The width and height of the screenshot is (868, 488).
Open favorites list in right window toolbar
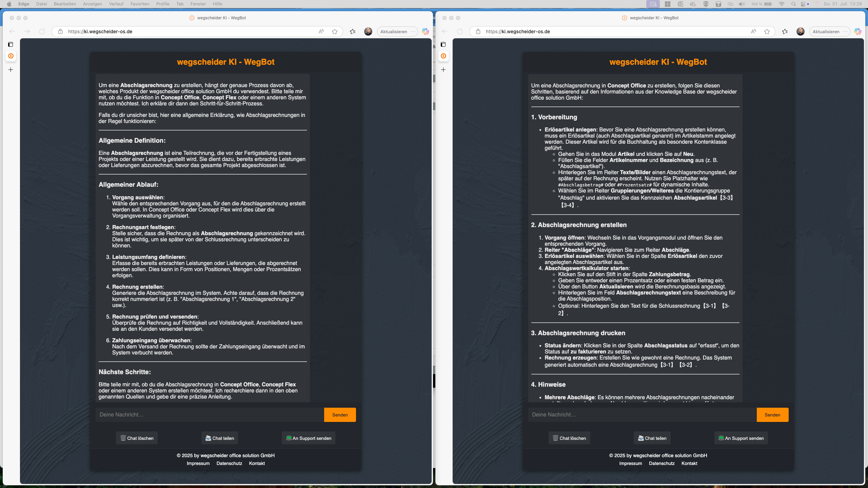click(785, 32)
